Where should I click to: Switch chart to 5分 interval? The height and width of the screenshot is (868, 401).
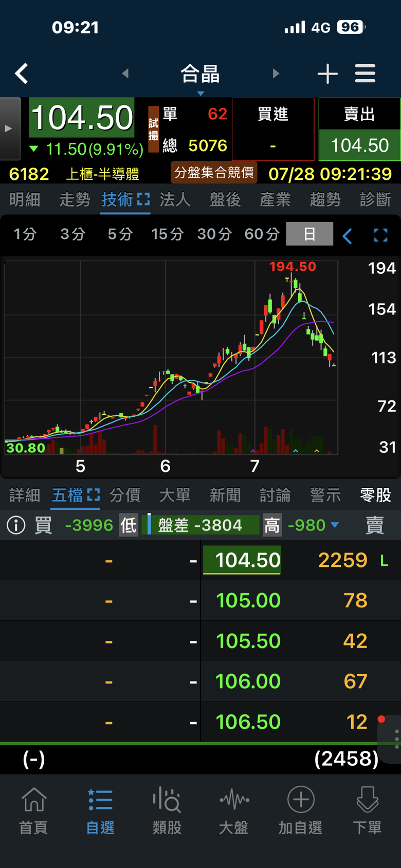coord(120,234)
